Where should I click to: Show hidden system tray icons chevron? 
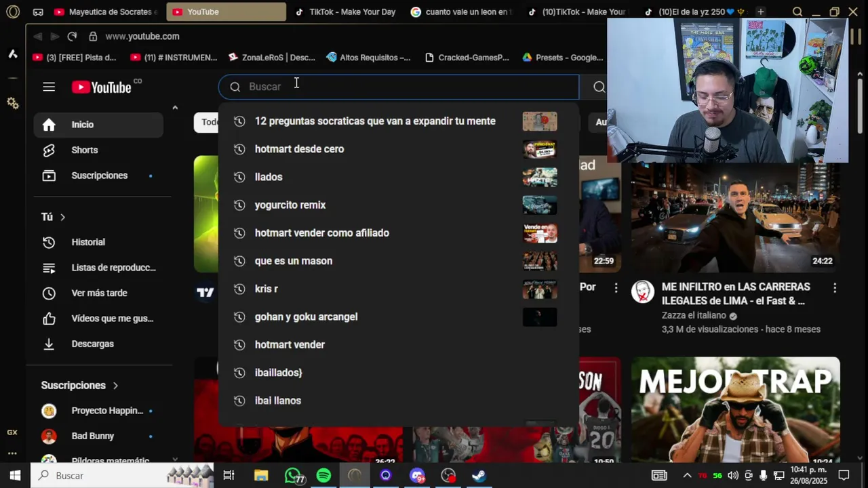(687, 476)
